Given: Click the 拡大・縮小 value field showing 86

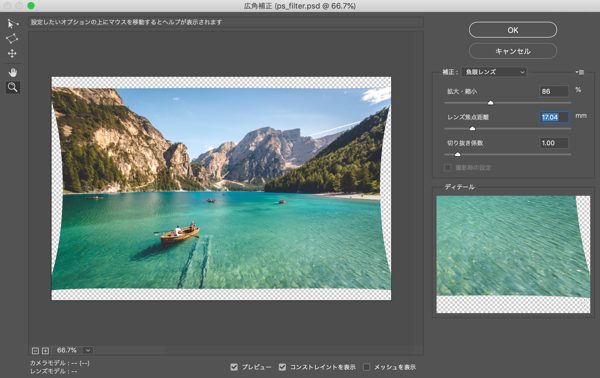Looking at the screenshot, I should click(x=554, y=91).
